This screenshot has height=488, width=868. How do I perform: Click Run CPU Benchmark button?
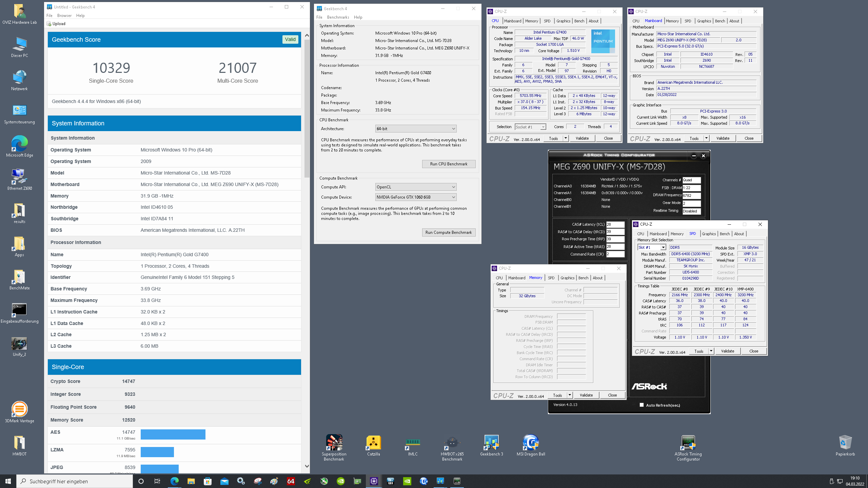click(x=449, y=164)
